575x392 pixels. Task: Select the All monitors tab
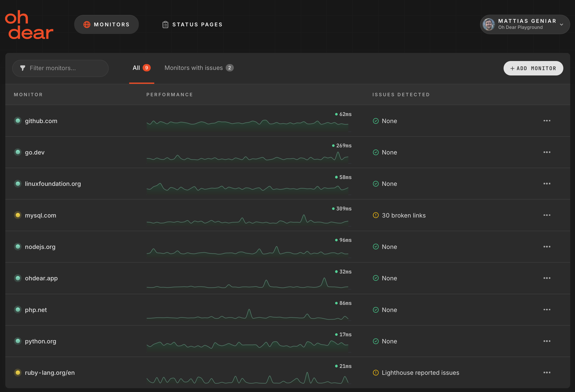point(142,68)
